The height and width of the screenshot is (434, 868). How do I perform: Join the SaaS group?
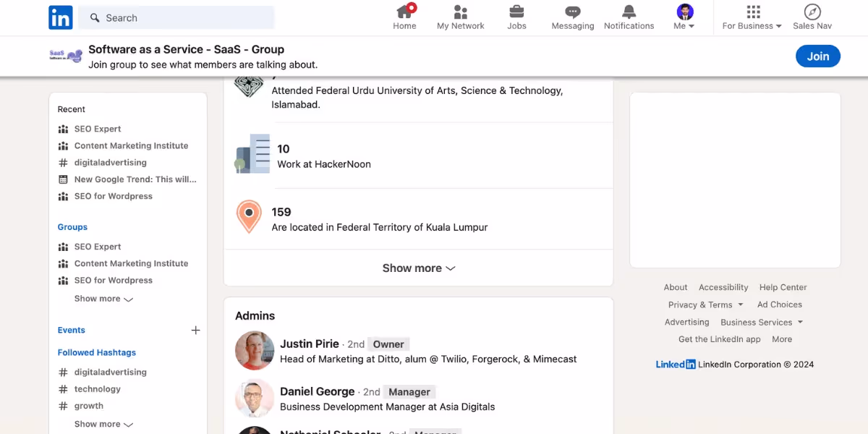click(x=818, y=56)
